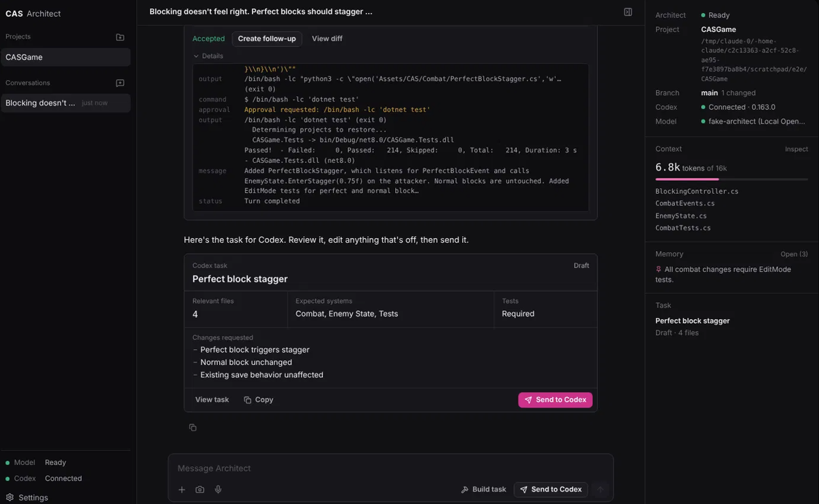The height and width of the screenshot is (504, 819).
Task: Click the up-arrow submit icon in the composer
Action: (601, 490)
